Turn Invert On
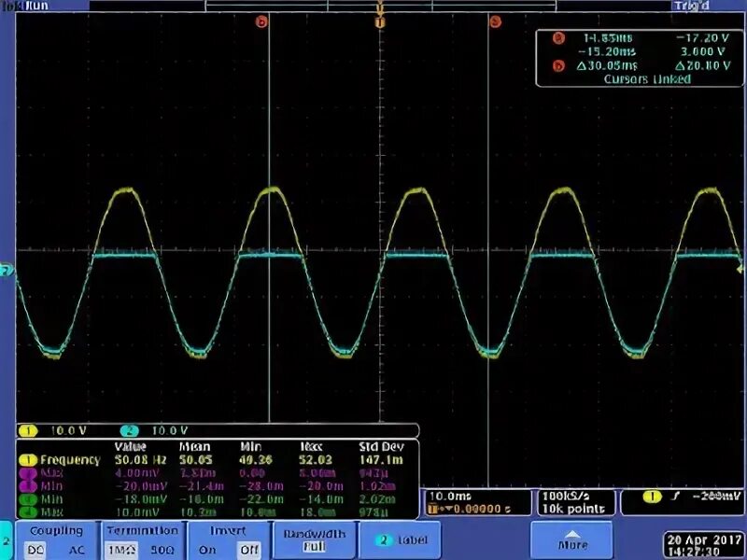Image resolution: width=747 pixels, height=560 pixels. pos(207,550)
